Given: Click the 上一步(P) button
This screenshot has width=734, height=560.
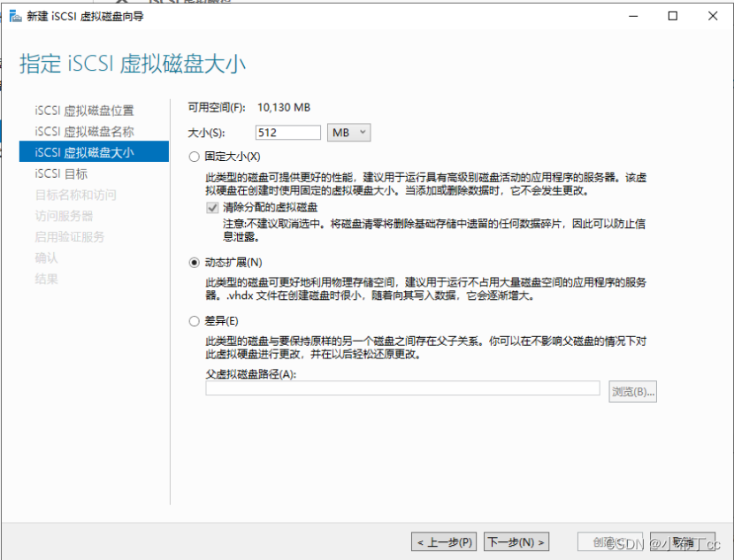Looking at the screenshot, I should 444,541.
